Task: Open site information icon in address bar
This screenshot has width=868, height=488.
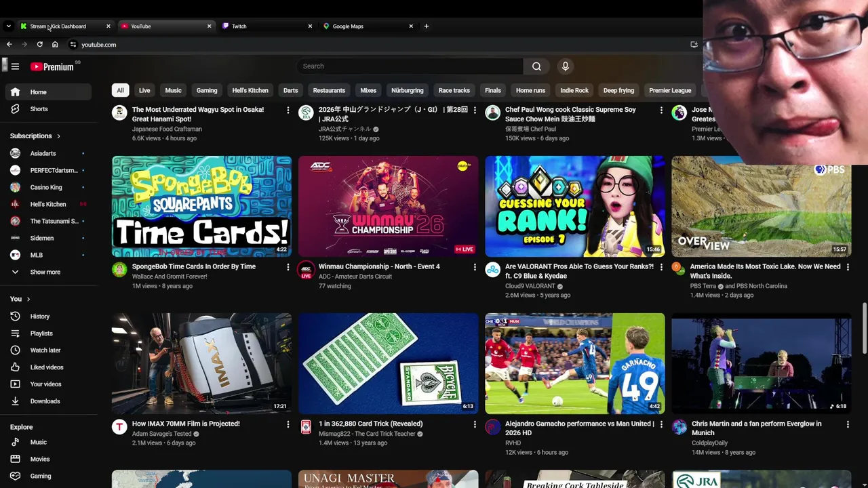Action: tap(73, 45)
